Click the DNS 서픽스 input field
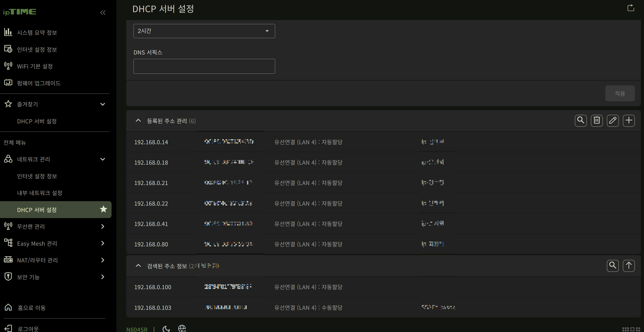This screenshot has height=332, width=644. tap(204, 66)
